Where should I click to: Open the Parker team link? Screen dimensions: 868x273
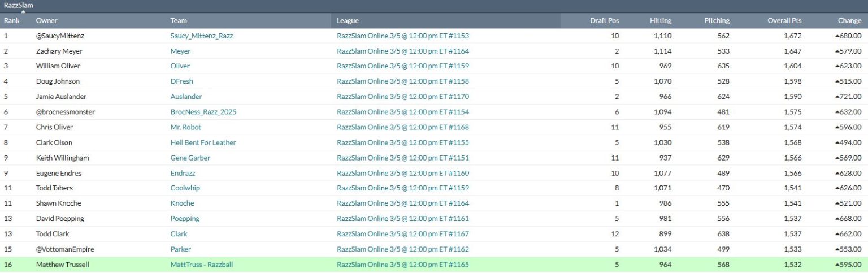coord(181,249)
